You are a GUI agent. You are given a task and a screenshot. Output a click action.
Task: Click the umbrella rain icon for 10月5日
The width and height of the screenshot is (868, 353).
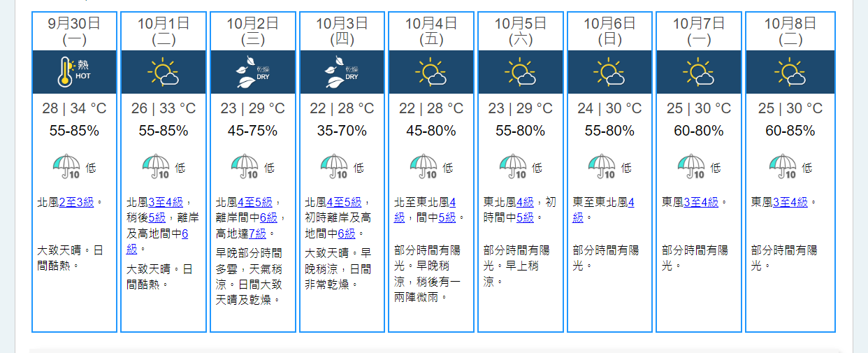(513, 167)
